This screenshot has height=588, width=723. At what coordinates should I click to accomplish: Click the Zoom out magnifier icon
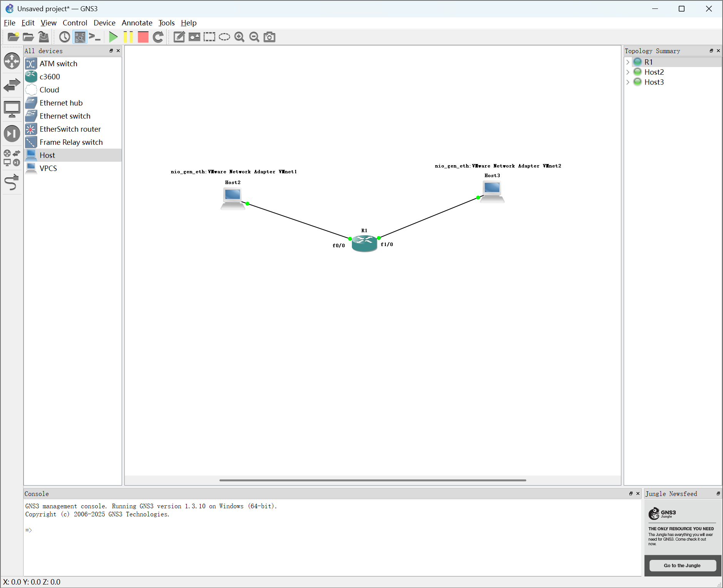[254, 37]
